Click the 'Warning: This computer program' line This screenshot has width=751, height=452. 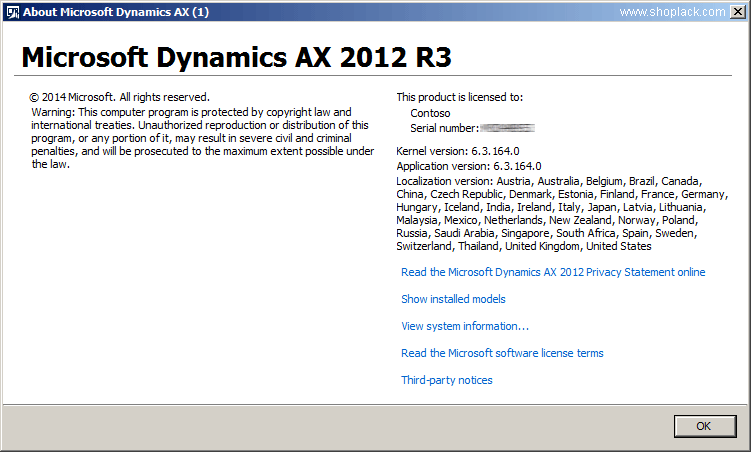click(191, 113)
